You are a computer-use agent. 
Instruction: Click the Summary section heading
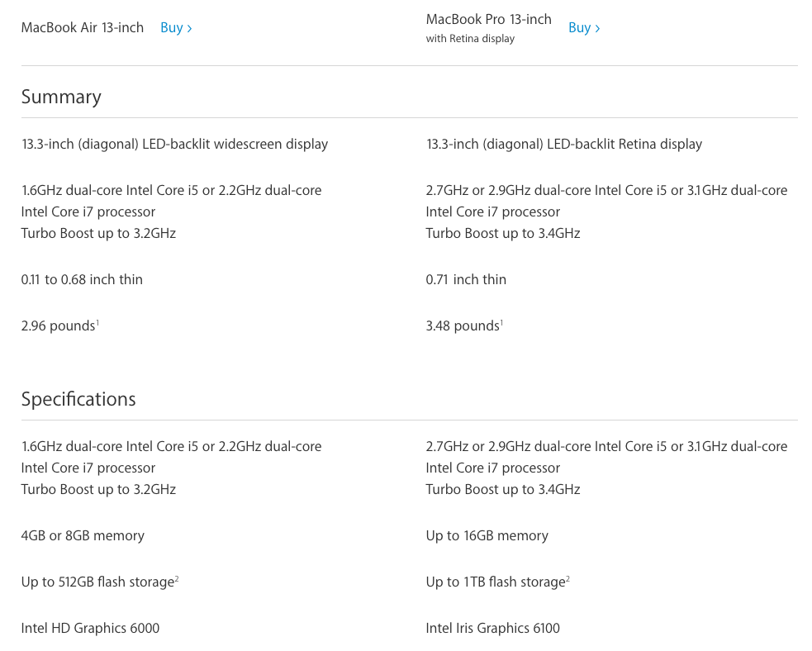click(x=61, y=97)
